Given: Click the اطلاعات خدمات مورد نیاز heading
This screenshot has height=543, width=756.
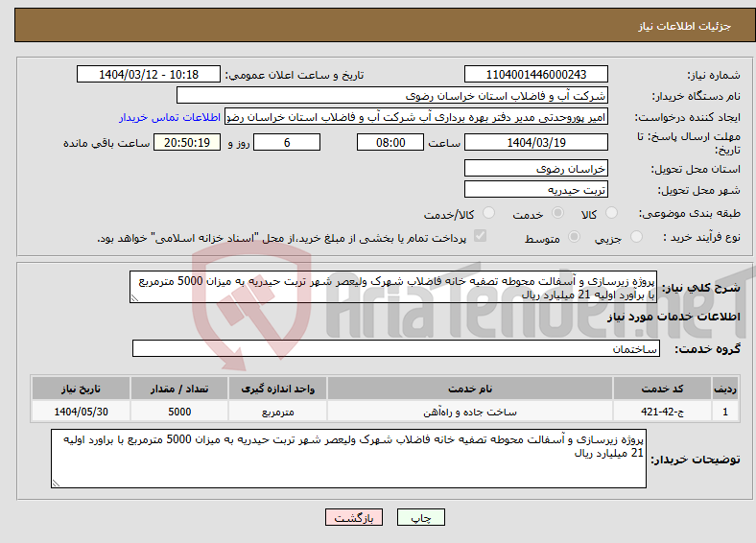Looking at the screenshot, I should 673,317.
